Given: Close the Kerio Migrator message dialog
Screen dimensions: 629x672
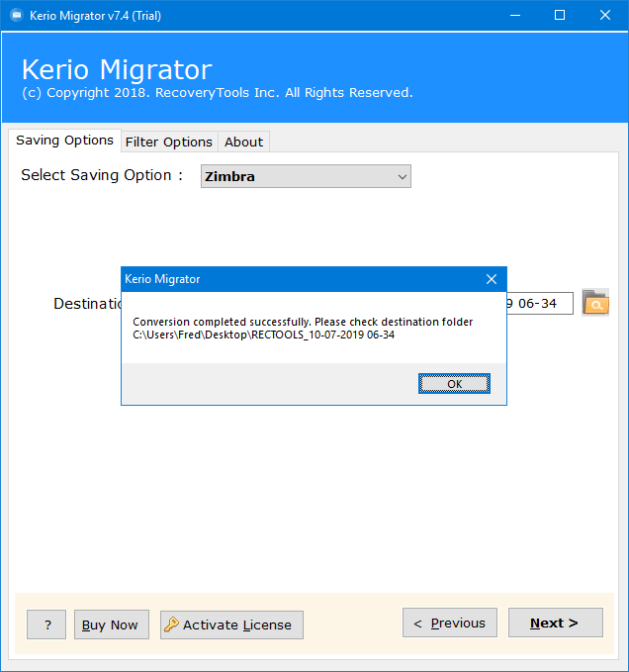Looking at the screenshot, I should (492, 279).
